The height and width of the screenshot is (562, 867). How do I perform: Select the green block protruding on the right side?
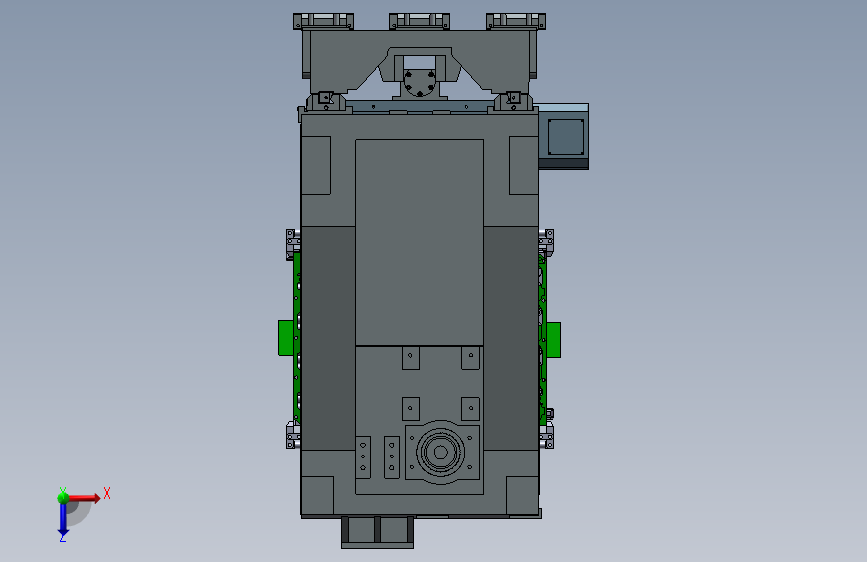coord(553,340)
